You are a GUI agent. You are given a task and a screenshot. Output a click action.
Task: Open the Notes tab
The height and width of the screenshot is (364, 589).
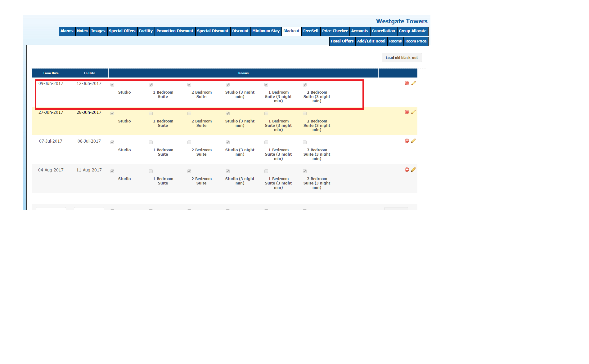(x=82, y=31)
